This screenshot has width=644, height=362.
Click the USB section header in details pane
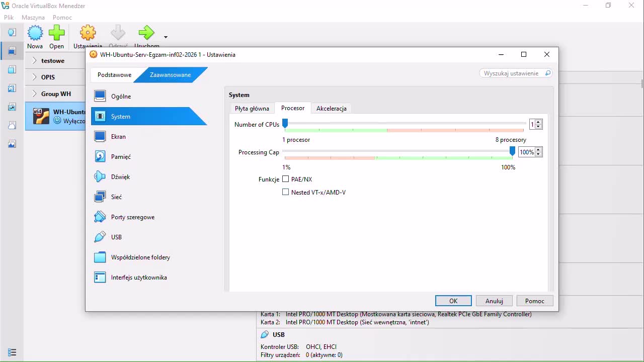pos(278,334)
